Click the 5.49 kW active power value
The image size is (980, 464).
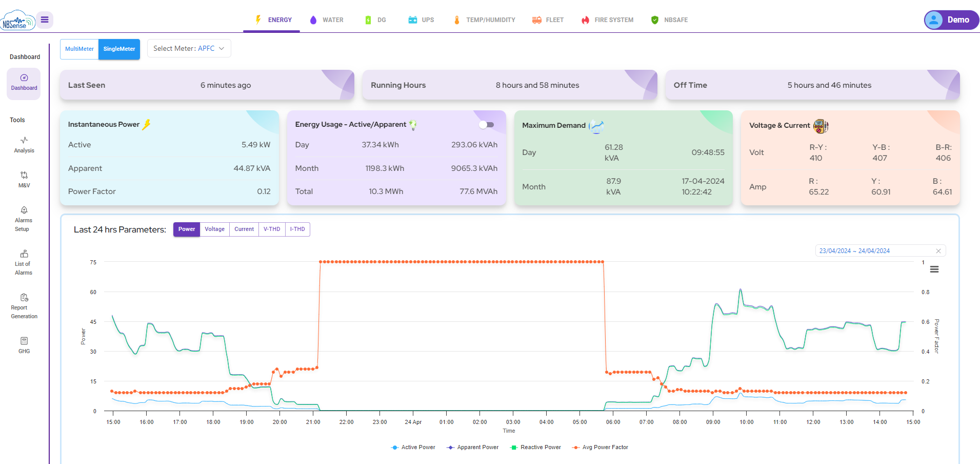click(256, 145)
